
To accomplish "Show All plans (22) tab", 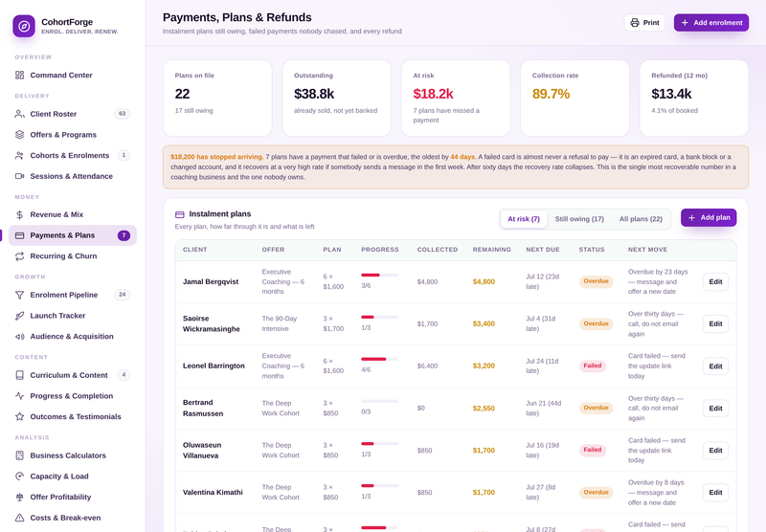I will (641, 219).
